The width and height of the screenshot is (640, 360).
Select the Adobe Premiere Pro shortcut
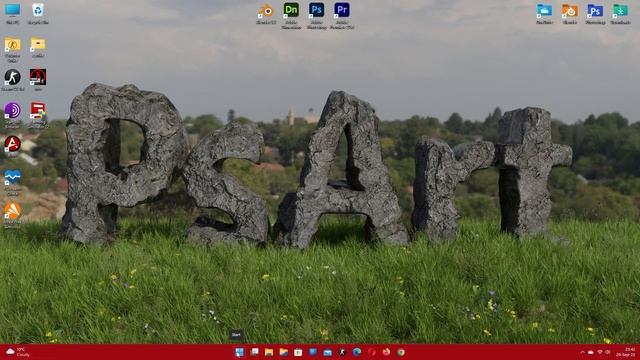click(x=342, y=16)
